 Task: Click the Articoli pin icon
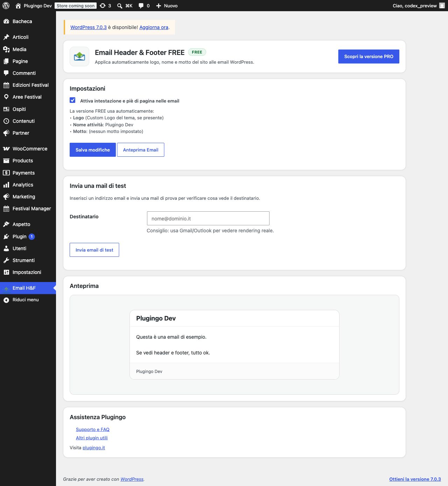6,37
